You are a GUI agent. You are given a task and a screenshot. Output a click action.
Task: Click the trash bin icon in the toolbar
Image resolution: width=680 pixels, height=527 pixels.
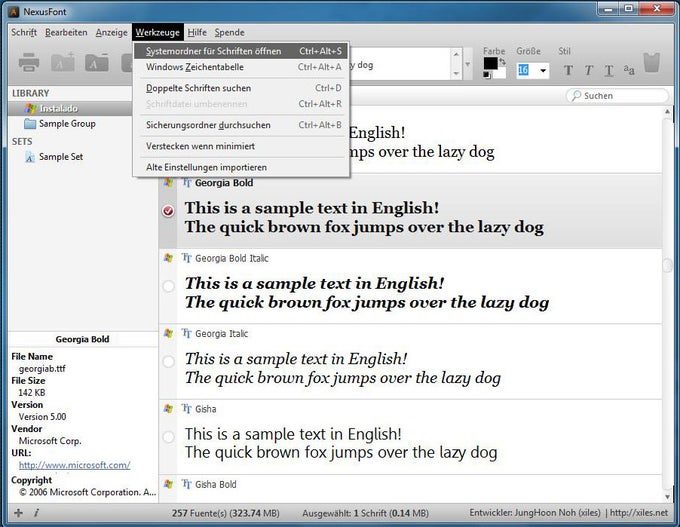pyautogui.click(x=651, y=63)
